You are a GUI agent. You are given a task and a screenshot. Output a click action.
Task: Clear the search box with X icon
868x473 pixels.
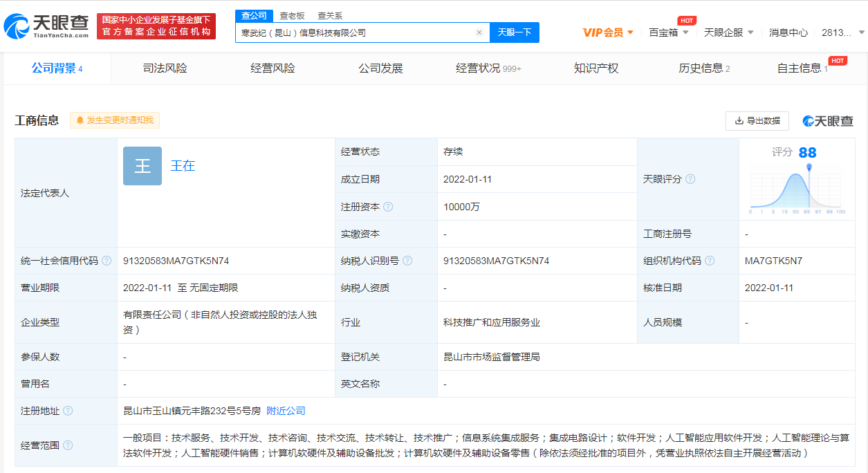pos(479,33)
